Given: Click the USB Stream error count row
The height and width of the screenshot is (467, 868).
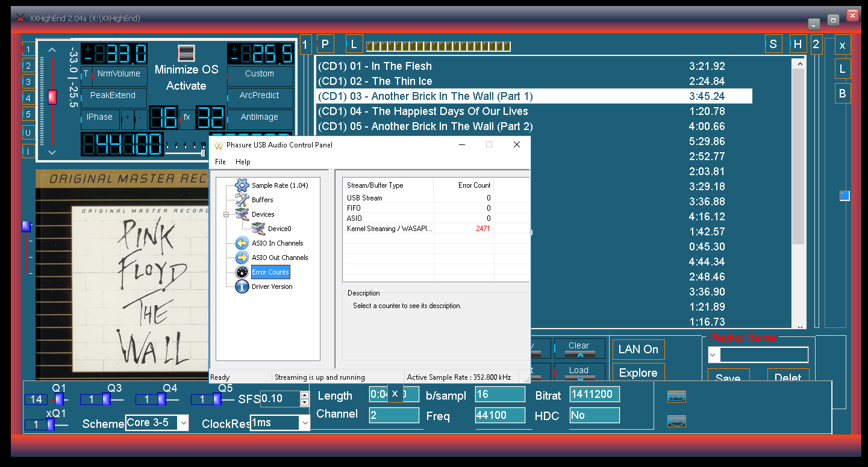Looking at the screenshot, I should (x=419, y=198).
